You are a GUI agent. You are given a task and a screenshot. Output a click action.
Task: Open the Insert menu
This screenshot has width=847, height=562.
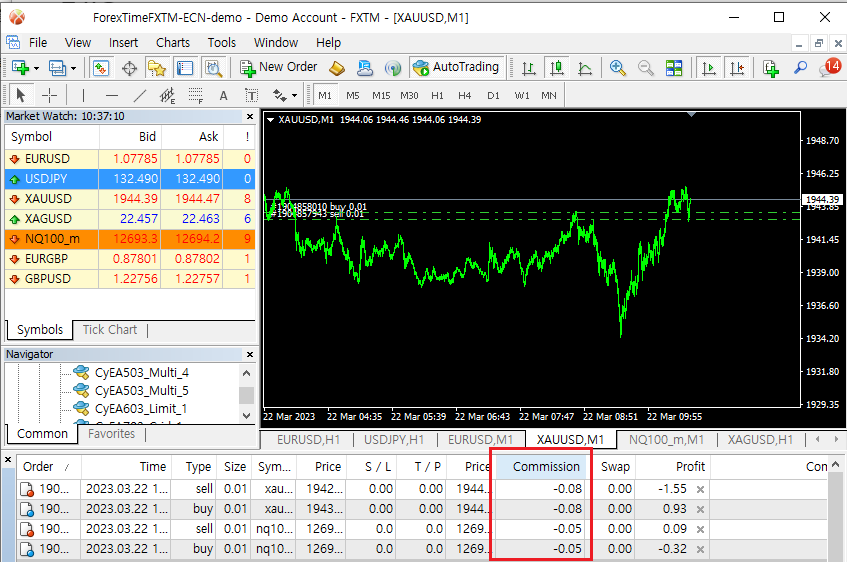point(123,43)
